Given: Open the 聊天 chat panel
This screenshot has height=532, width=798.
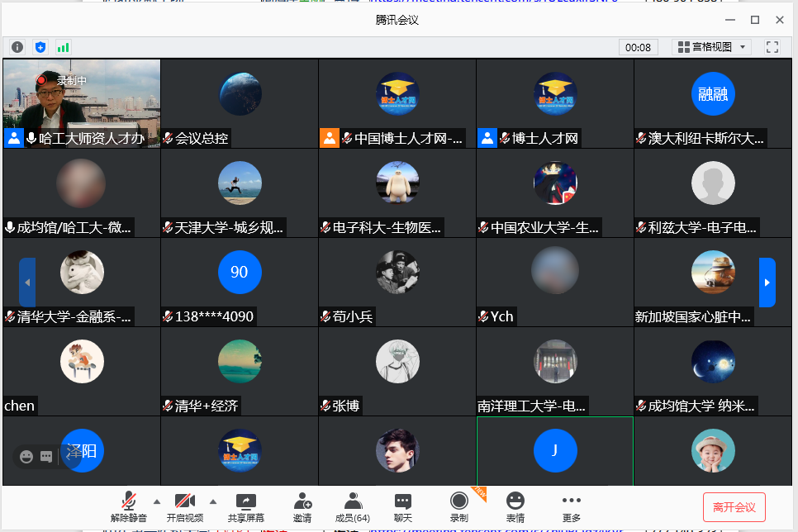Looking at the screenshot, I should click(402, 507).
